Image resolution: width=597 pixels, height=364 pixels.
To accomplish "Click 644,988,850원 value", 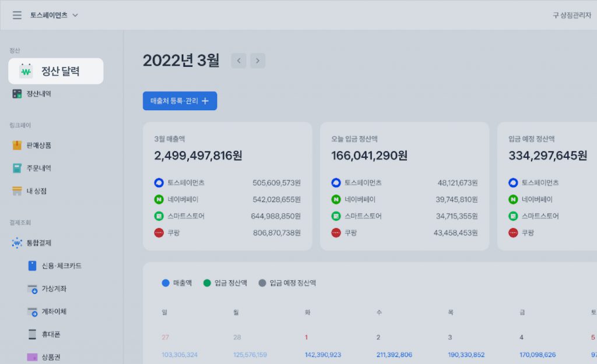I will tap(276, 217).
